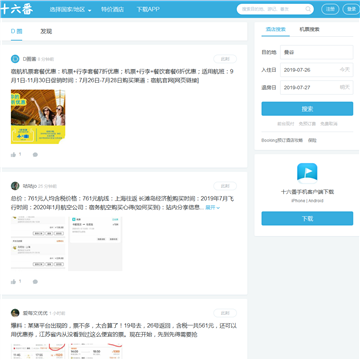Click the pill button on 咕咕jo's post
This screenshot has width=360, height=360.
click(x=225, y=186)
